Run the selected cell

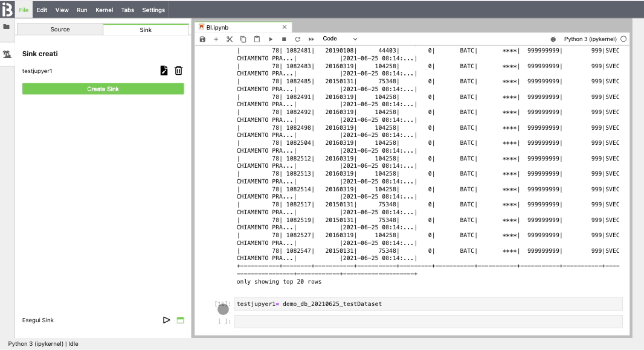coord(269,39)
